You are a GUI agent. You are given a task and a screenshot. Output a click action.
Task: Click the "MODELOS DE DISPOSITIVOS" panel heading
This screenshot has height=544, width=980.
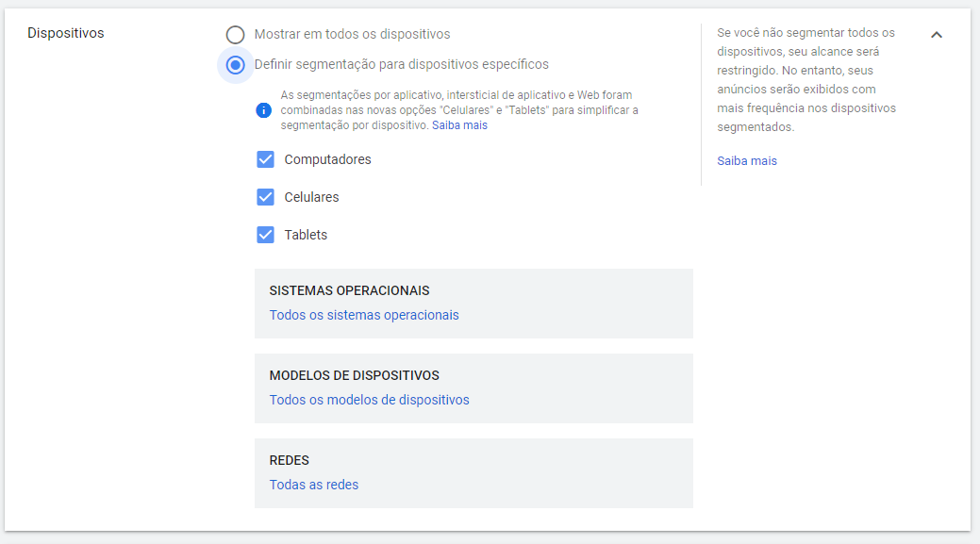355,375
